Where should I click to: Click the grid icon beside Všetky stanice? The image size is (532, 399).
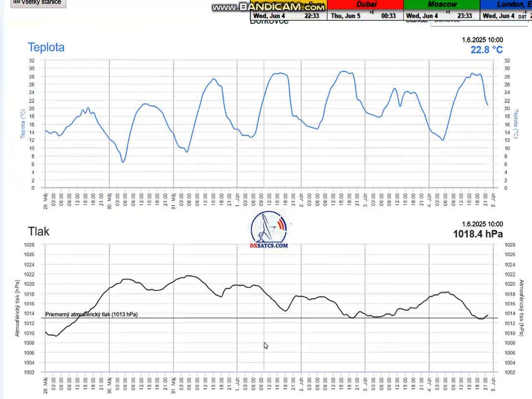15,2
